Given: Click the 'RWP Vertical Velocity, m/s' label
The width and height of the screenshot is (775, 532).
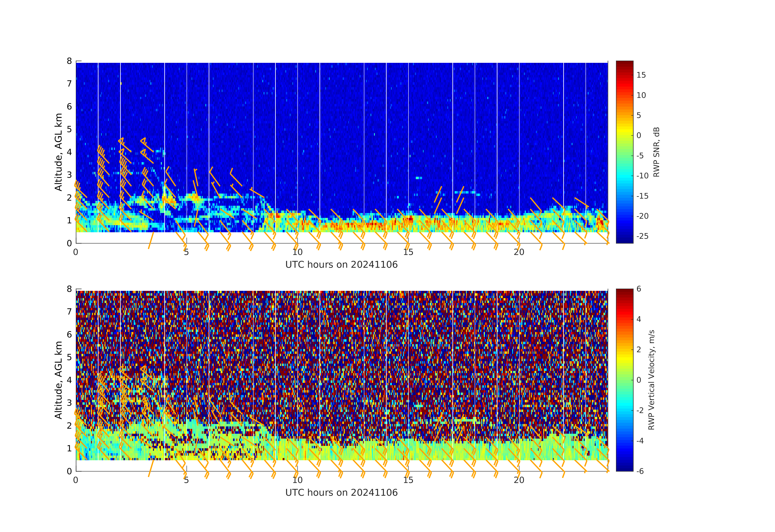Looking at the screenshot, I should 651,380.
